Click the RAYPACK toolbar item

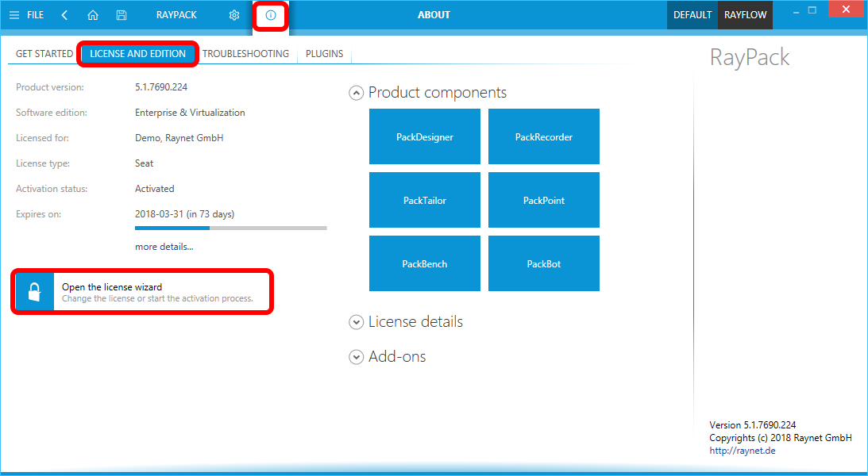[x=176, y=15]
